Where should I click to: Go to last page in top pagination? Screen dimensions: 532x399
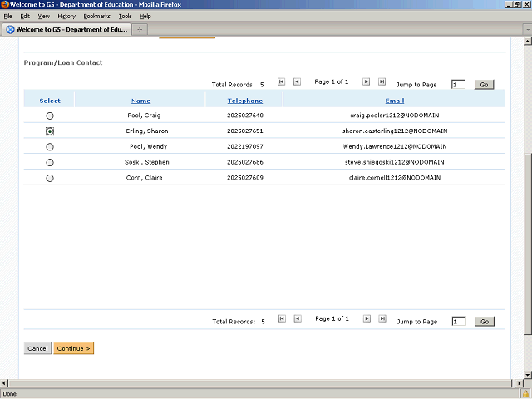pyautogui.click(x=382, y=82)
